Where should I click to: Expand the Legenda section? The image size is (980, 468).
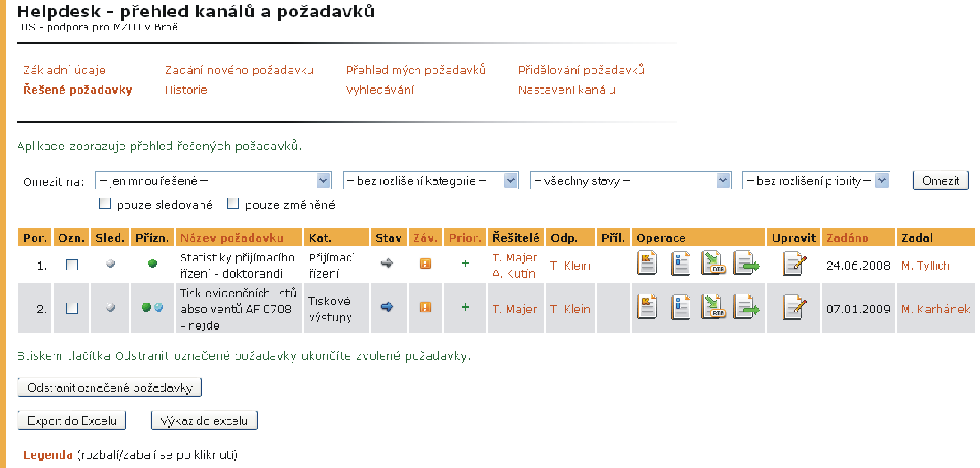[48, 455]
